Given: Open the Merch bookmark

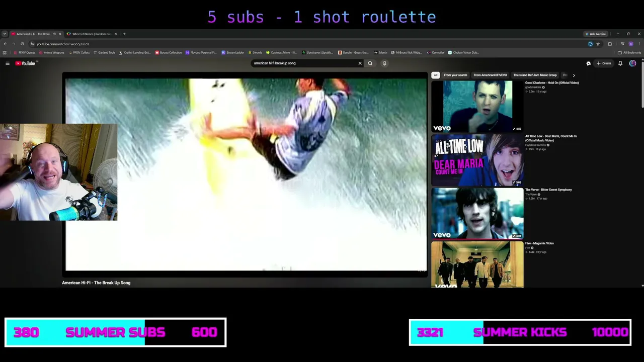Looking at the screenshot, I should click(x=380, y=52).
